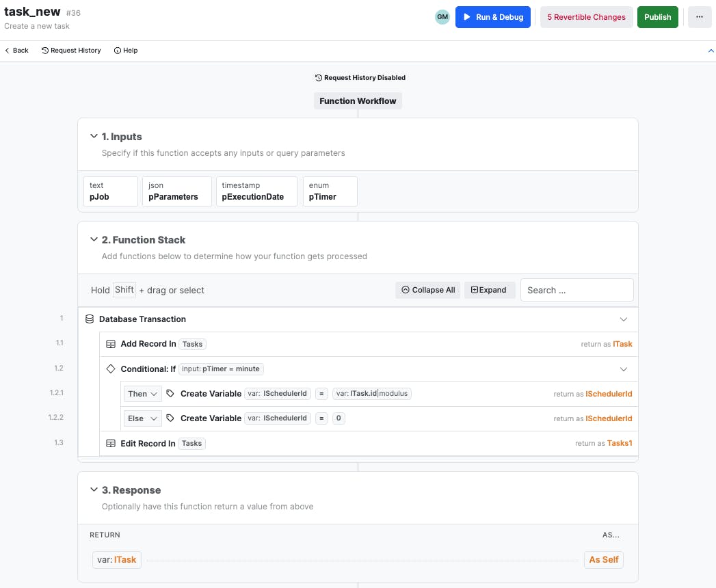This screenshot has height=588, width=716.
Task: Collapse the Database Transaction step
Action: tap(624, 319)
